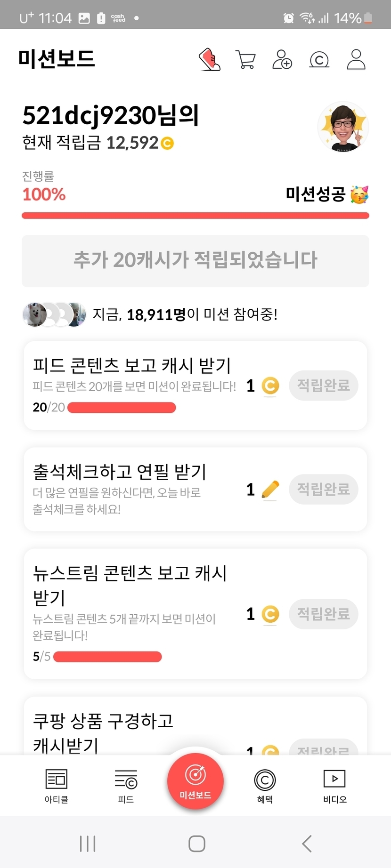Open the 혜택 benefits tab

[x=265, y=785]
